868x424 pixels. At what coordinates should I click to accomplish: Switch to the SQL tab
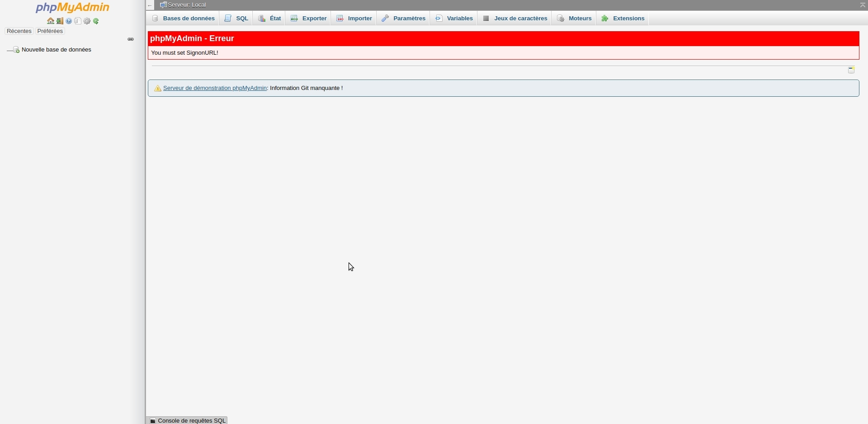pyautogui.click(x=236, y=19)
